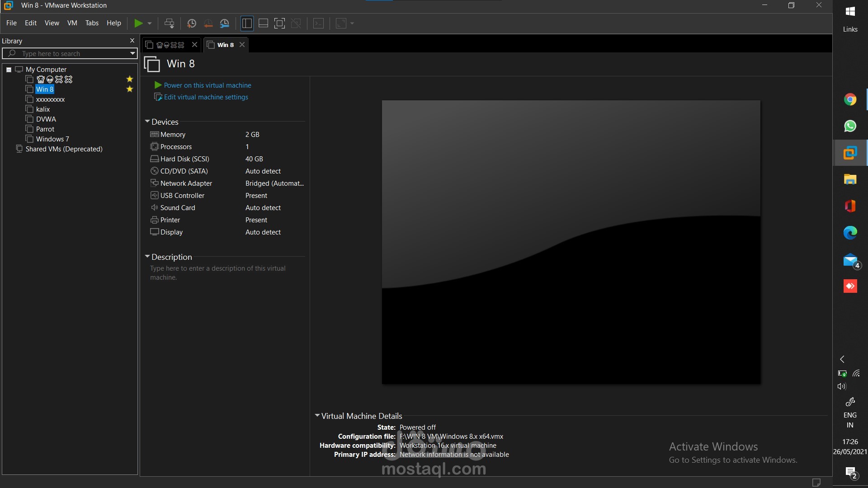Toggle the library sidebar view icon
The width and height of the screenshot is (868, 488).
click(247, 23)
